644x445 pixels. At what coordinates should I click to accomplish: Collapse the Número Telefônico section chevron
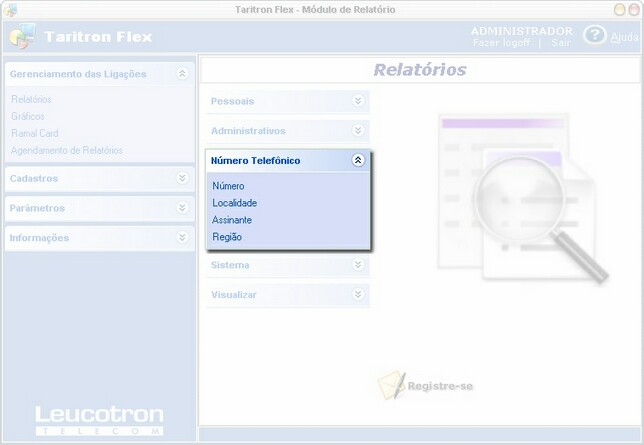[x=358, y=160]
